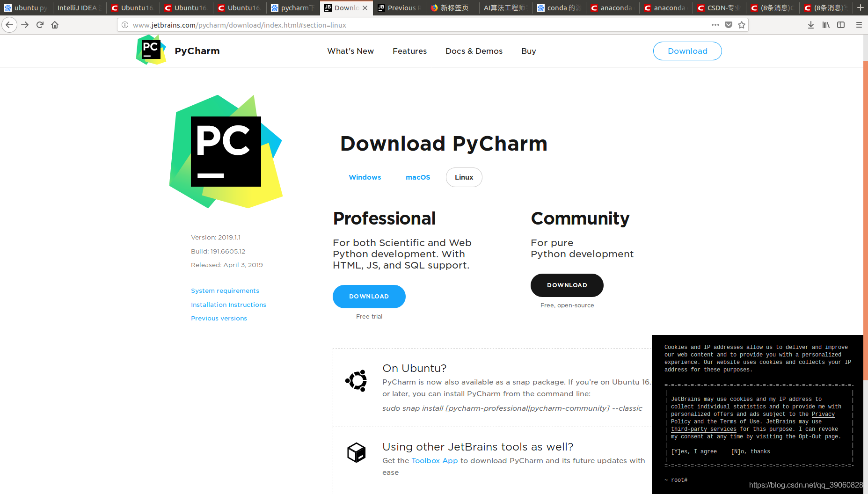
Task: Switch to the IntelliJ IDEA tab
Action: (79, 8)
